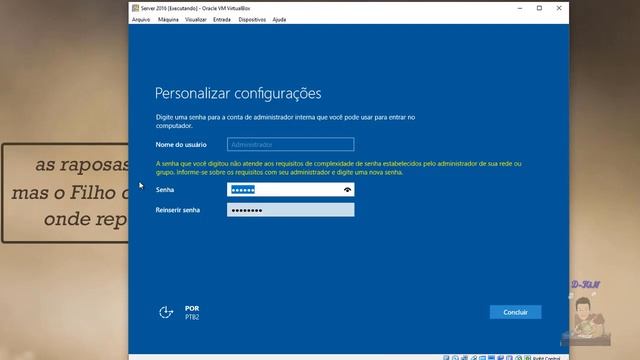Open the Visualizar menu
This screenshot has width=640, height=360.
pos(196,20)
